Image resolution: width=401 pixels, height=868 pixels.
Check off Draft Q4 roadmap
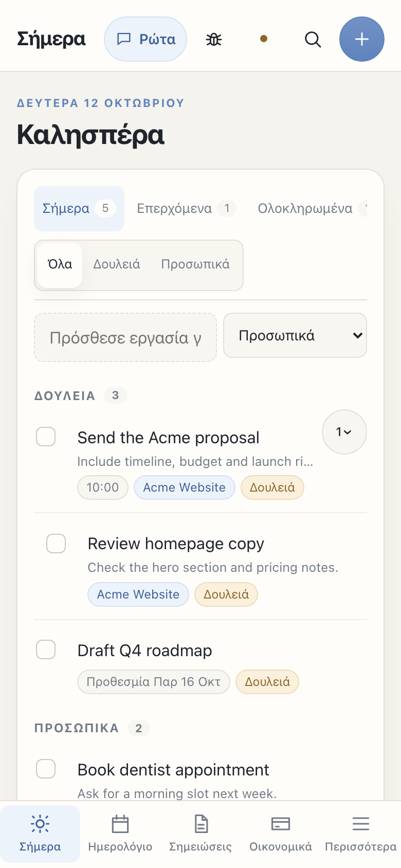click(x=46, y=649)
